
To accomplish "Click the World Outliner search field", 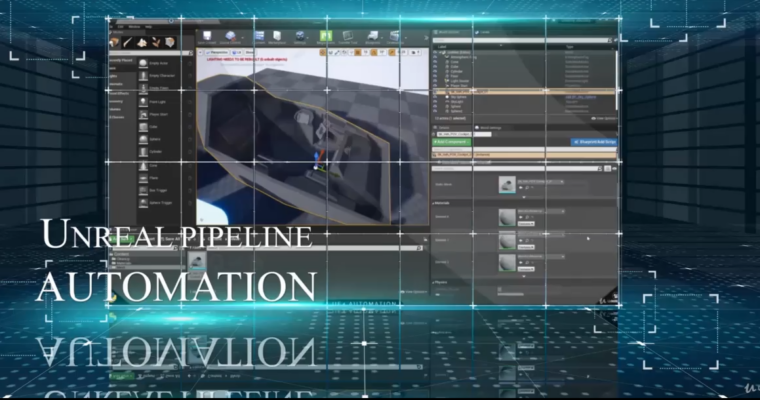I will [x=522, y=40].
